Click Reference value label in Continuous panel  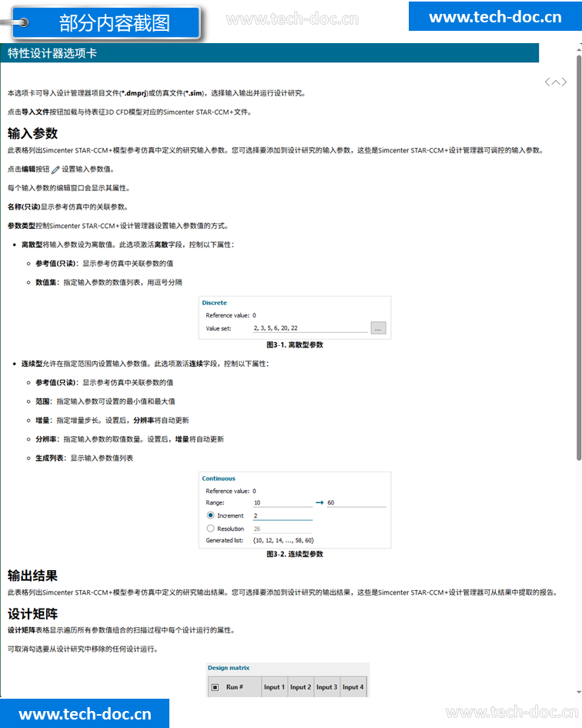click(x=227, y=491)
